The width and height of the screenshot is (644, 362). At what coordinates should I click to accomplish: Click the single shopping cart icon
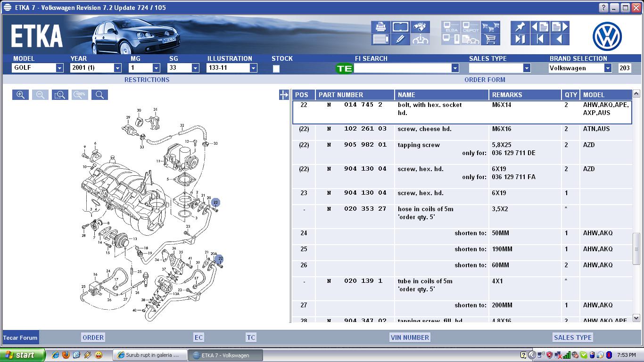491,40
